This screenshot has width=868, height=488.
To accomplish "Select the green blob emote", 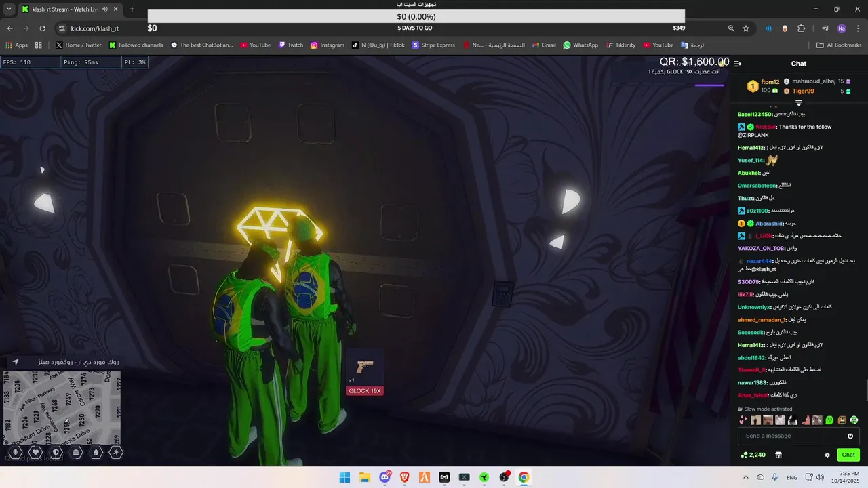I will [x=829, y=420].
